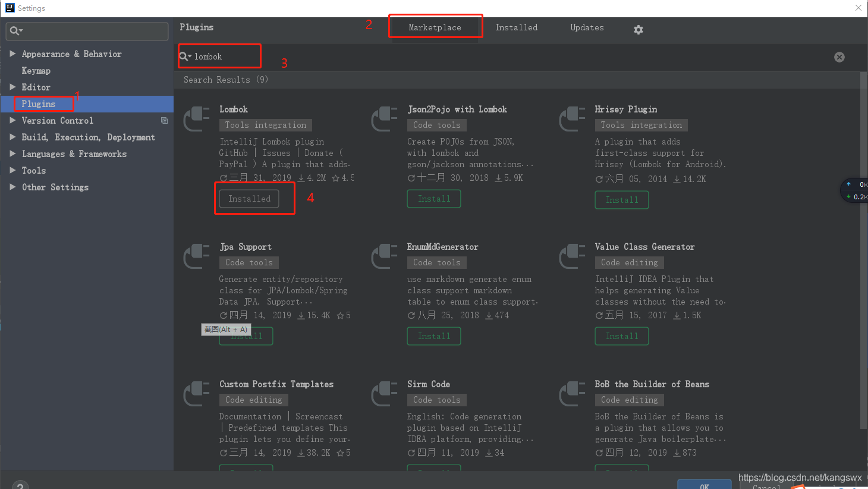Click the Code tools tag under EnumMdGenerator
The width and height of the screenshot is (868, 489).
point(437,262)
